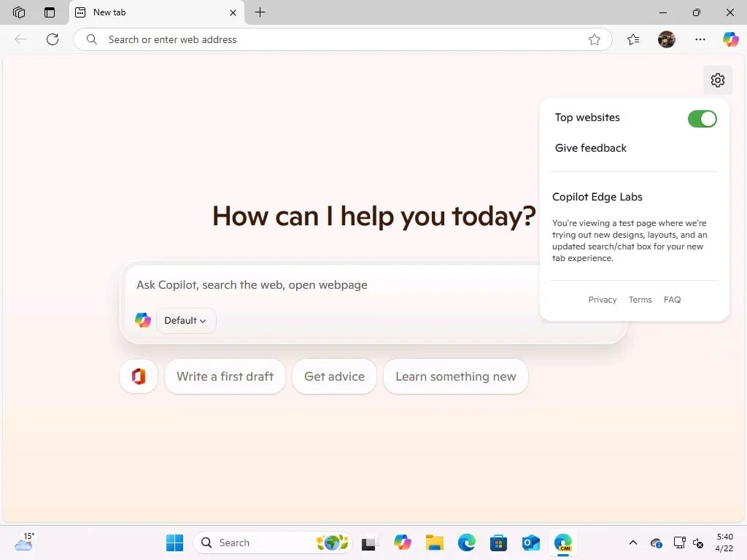Click the taskbar Search box

point(273,542)
